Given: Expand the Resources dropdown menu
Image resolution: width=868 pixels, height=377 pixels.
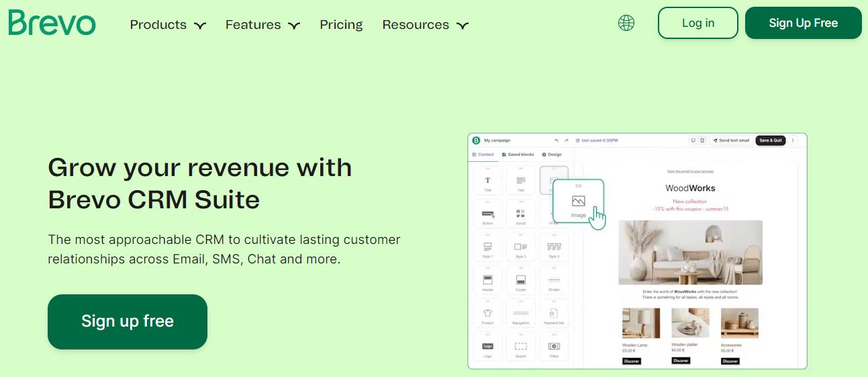Looking at the screenshot, I should coord(426,25).
